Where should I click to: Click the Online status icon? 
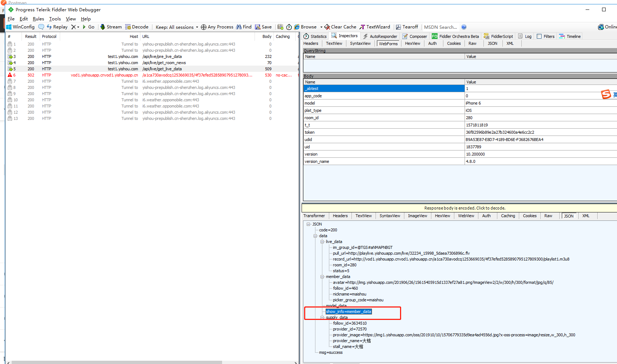tap(601, 27)
